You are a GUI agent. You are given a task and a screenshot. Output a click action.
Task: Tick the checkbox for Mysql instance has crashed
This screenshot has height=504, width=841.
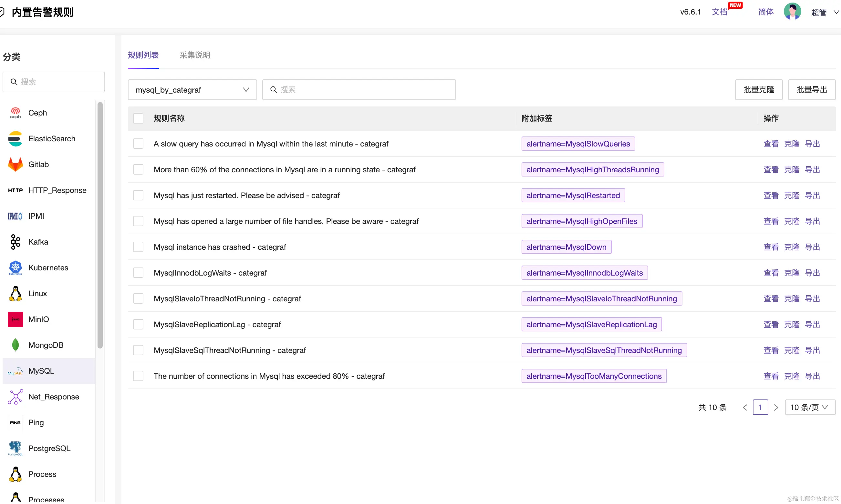pyautogui.click(x=138, y=247)
